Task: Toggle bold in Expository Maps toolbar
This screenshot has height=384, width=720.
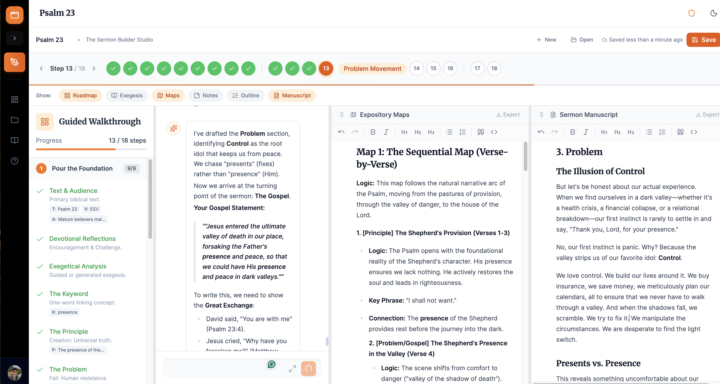Action: click(373, 132)
